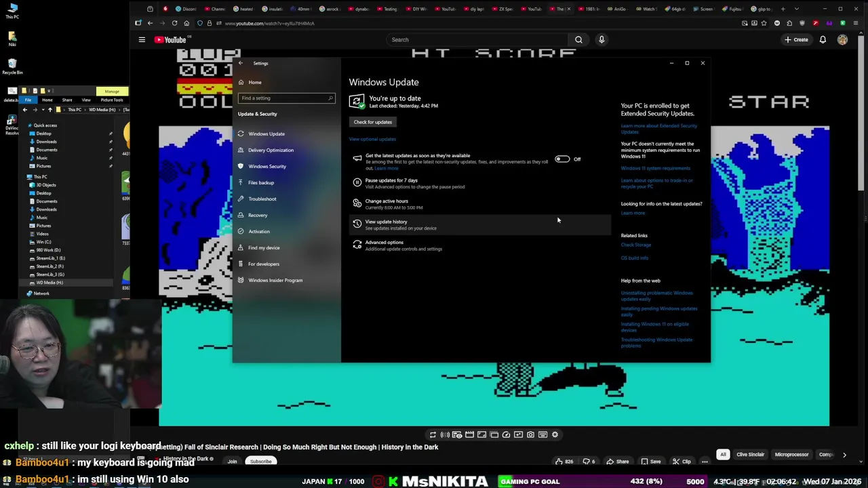Toggle get latest updates switch
868x488 pixels.
click(562, 159)
